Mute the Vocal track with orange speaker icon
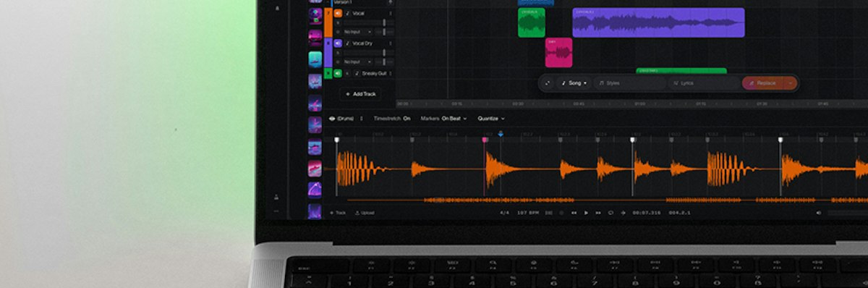The image size is (868, 288). 338,13
